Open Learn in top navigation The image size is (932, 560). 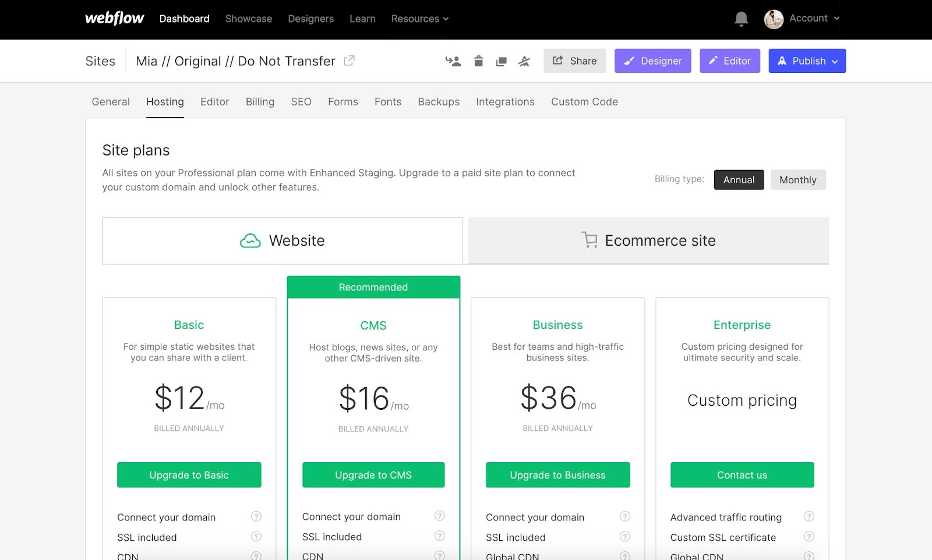[362, 19]
